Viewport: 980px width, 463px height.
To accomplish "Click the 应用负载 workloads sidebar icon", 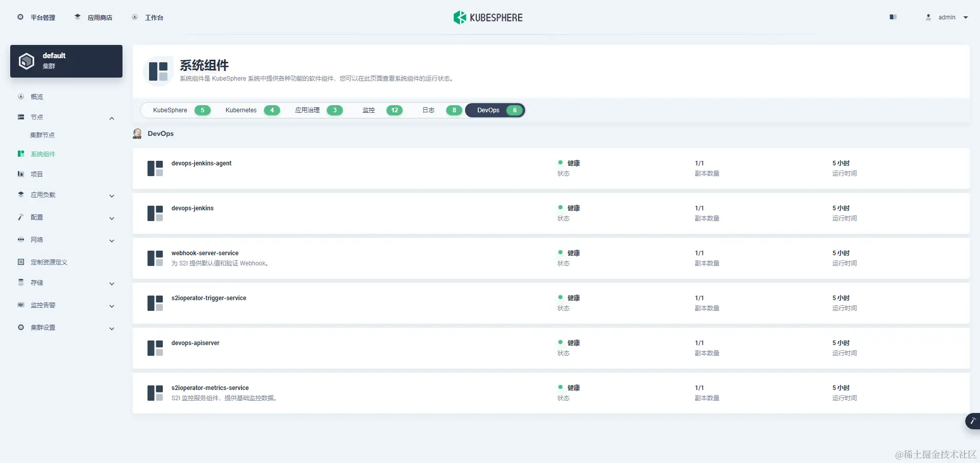I will pyautogui.click(x=21, y=194).
